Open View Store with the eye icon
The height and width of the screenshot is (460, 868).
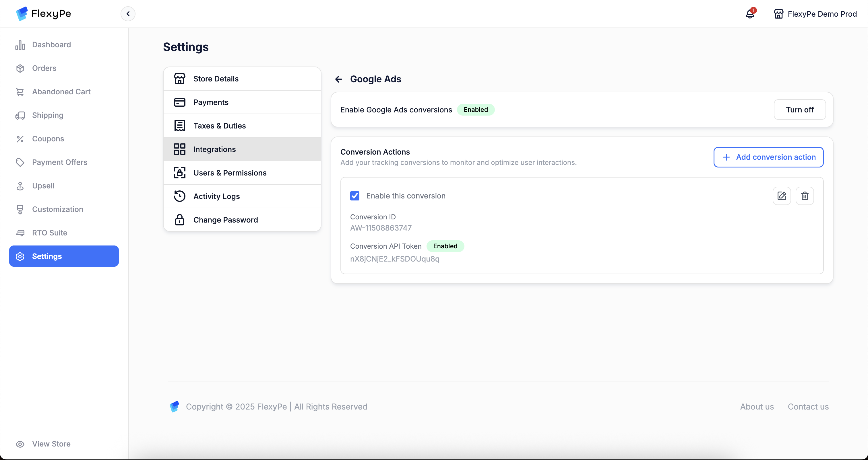coord(20,444)
